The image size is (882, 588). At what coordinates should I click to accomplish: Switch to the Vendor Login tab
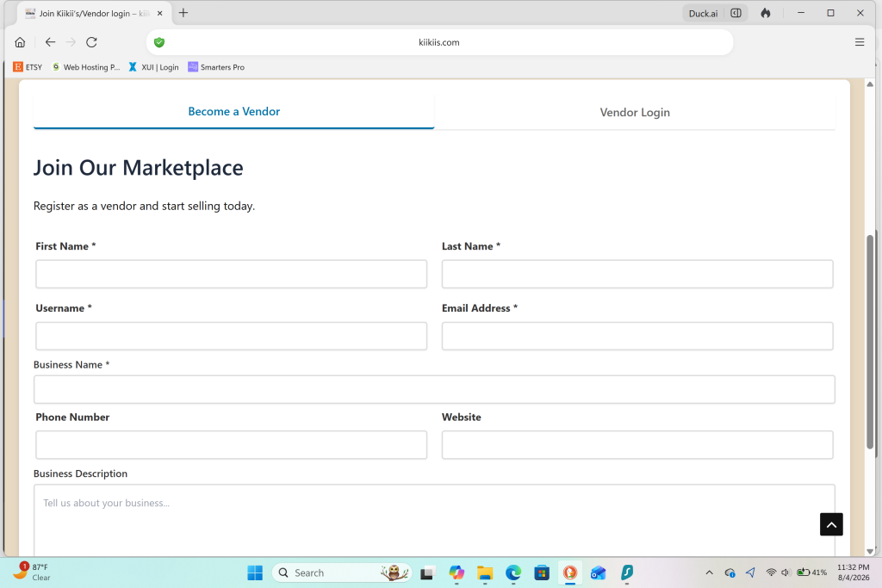click(x=635, y=113)
